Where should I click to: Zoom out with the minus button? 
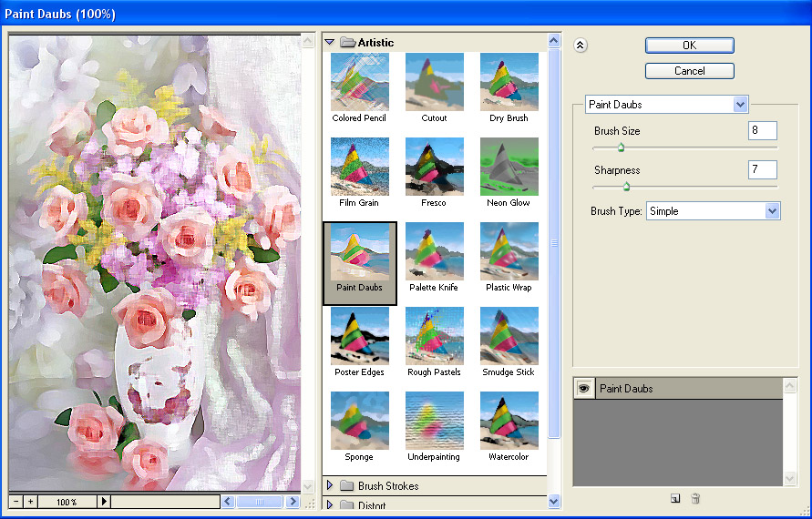(x=16, y=502)
